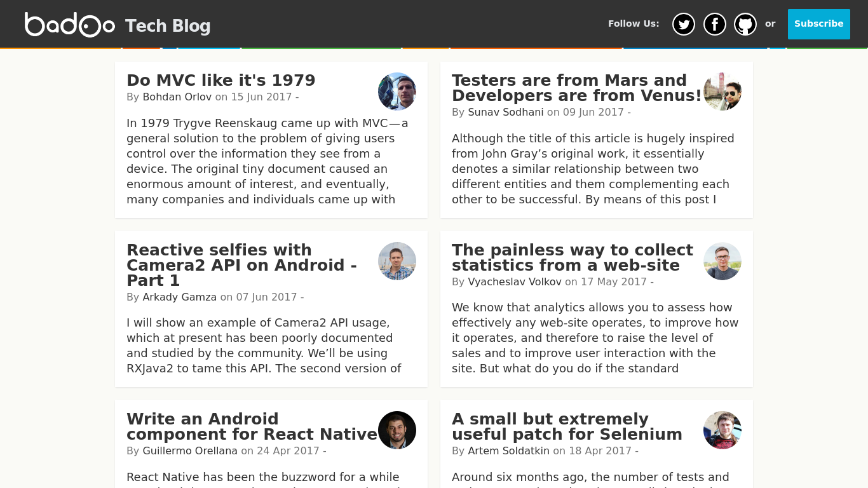View author Guillermo Orellana's page
868x488 pixels.
pos(190,451)
